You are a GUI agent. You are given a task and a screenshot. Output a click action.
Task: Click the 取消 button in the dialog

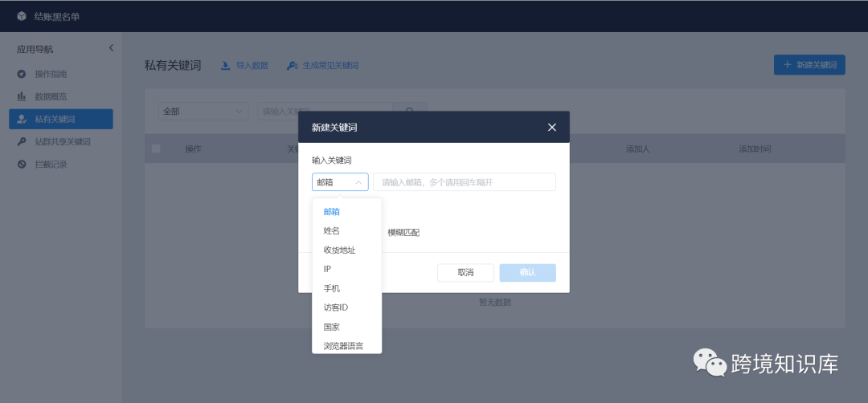tap(465, 272)
